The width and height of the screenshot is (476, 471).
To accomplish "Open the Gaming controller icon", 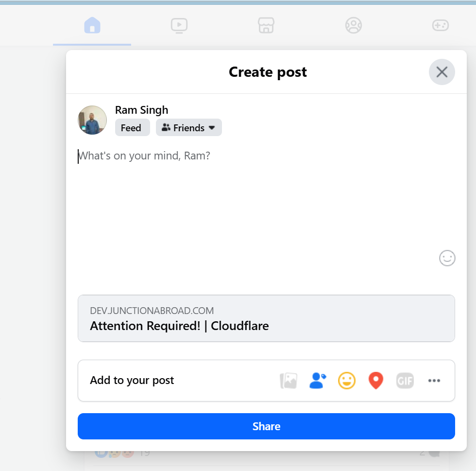I will [x=441, y=25].
